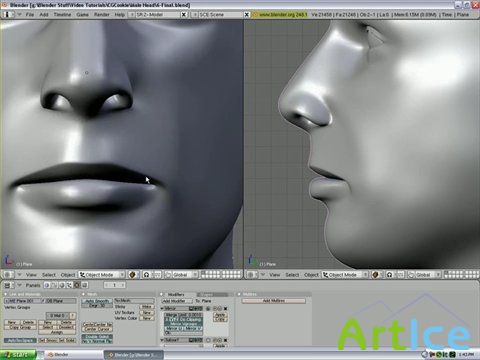This screenshot has width=480, height=360.
Task: Open right viewport pivot point selector
Action: pos(390,275)
